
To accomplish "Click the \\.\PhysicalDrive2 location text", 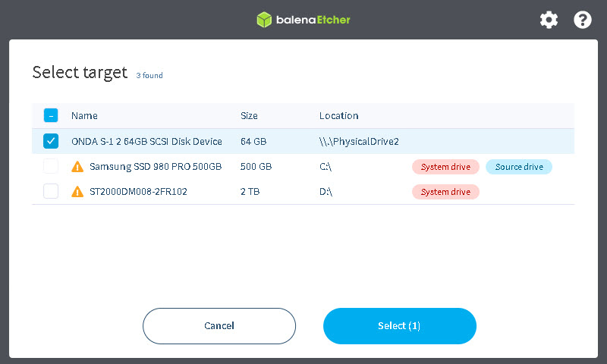I will coord(359,142).
